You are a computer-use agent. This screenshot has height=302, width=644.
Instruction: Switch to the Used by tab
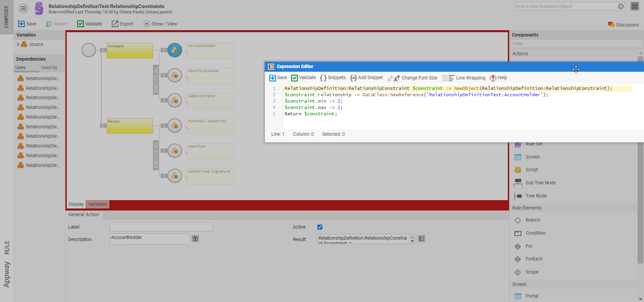point(49,67)
